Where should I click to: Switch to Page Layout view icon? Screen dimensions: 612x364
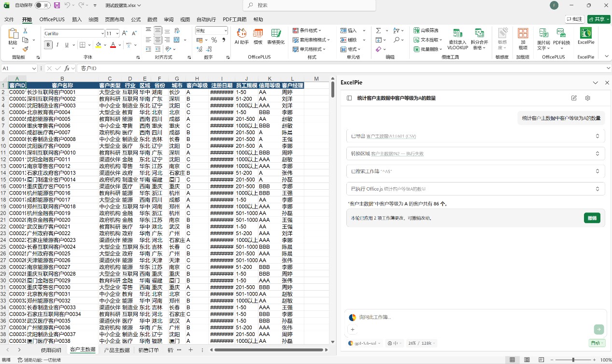[526, 360]
